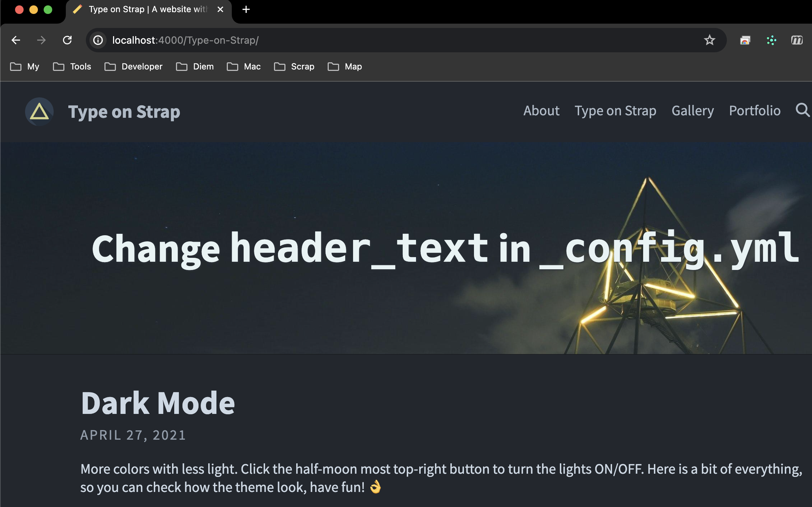The width and height of the screenshot is (812, 507).
Task: Open the screenshot extension icon
Action: [x=745, y=40]
